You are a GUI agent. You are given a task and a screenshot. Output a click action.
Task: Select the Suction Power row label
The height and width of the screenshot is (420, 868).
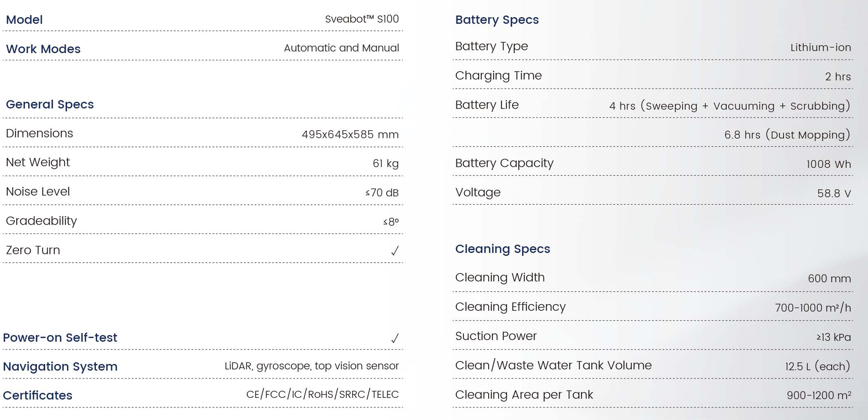(496, 336)
